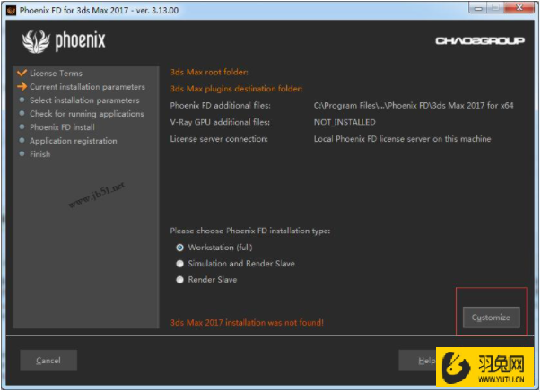Image resolution: width=541 pixels, height=392 pixels.
Task: Click the arrow beside Current installation parameters
Action: pyautogui.click(x=22, y=87)
